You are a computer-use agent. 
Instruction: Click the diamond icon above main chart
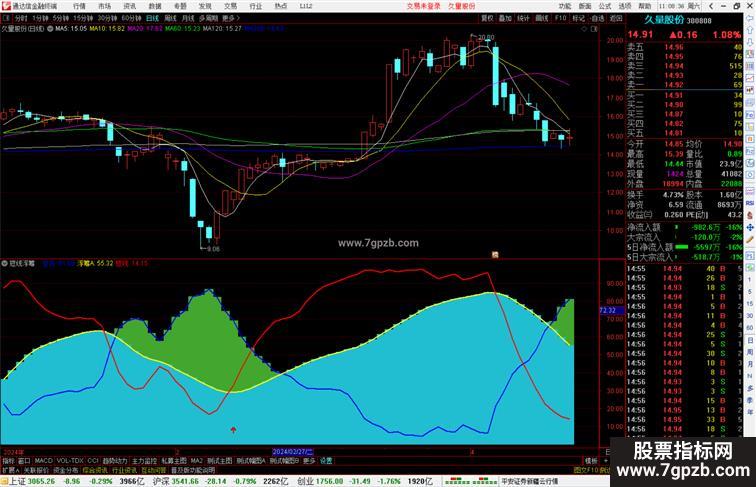pos(584,29)
